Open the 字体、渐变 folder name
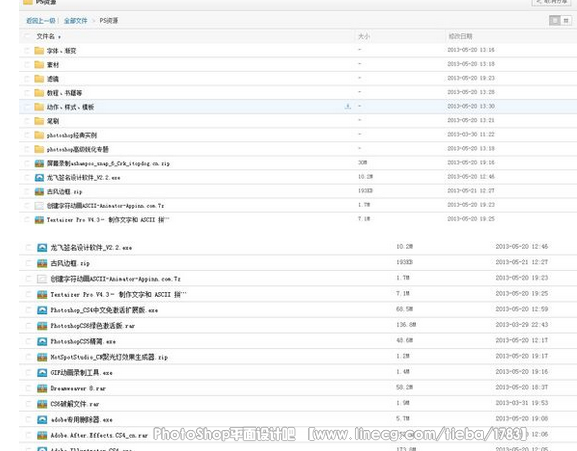 pyautogui.click(x=61, y=51)
